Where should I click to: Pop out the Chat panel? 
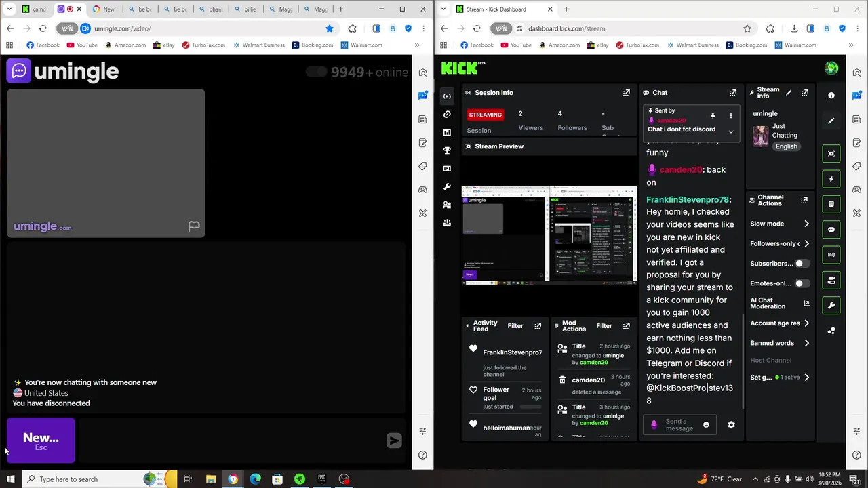tap(733, 93)
